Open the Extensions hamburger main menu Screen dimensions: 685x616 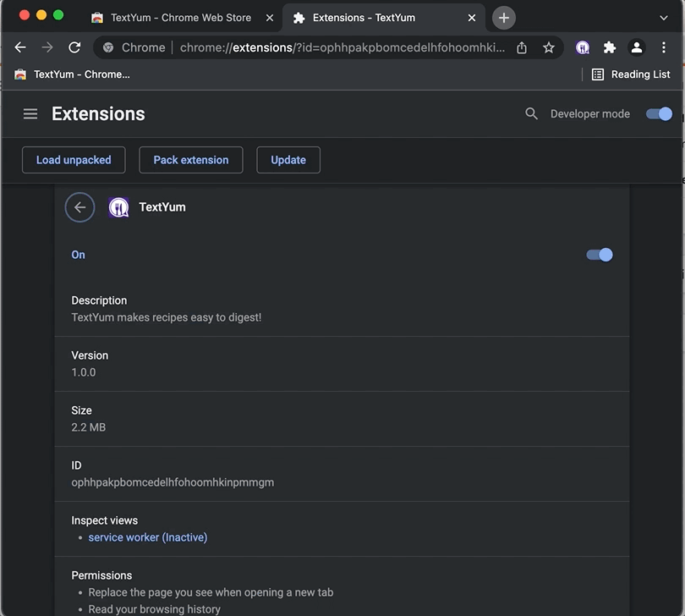coord(30,113)
